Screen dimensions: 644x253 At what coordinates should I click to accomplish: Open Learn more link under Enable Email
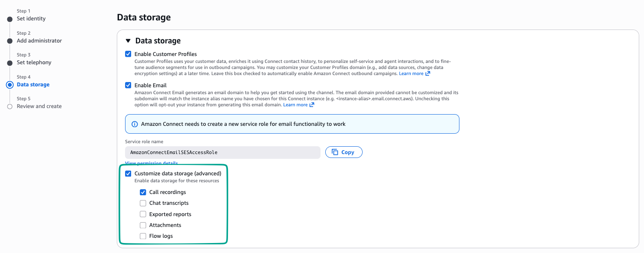pyautogui.click(x=295, y=105)
